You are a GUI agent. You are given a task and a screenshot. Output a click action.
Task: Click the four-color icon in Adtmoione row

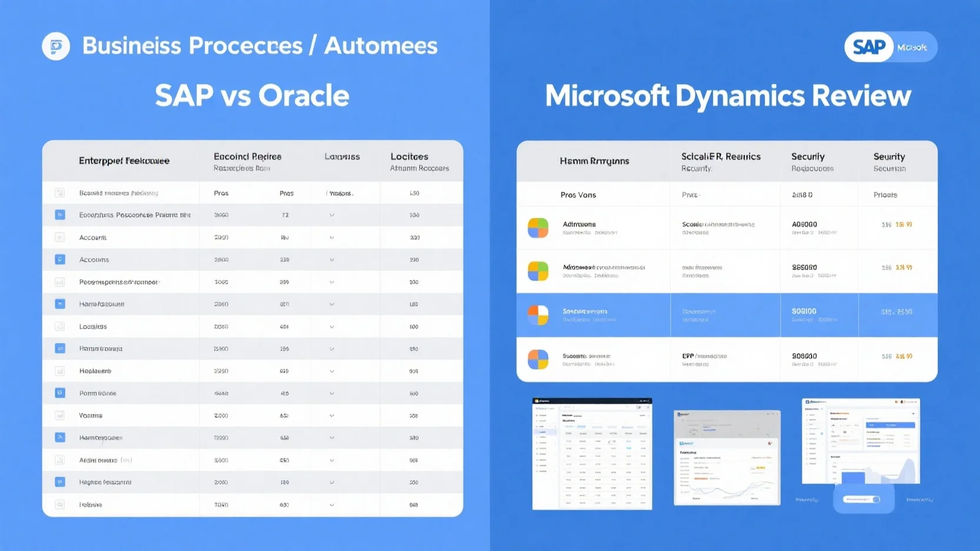click(538, 228)
